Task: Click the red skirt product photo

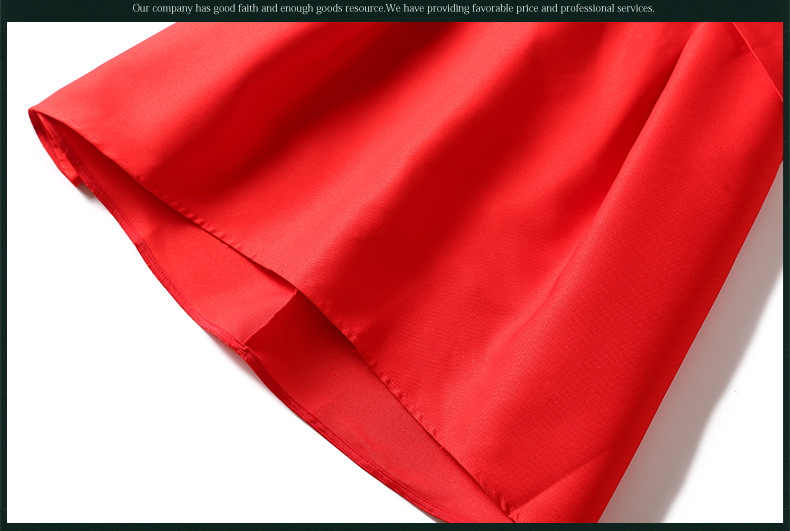Action: (394, 272)
